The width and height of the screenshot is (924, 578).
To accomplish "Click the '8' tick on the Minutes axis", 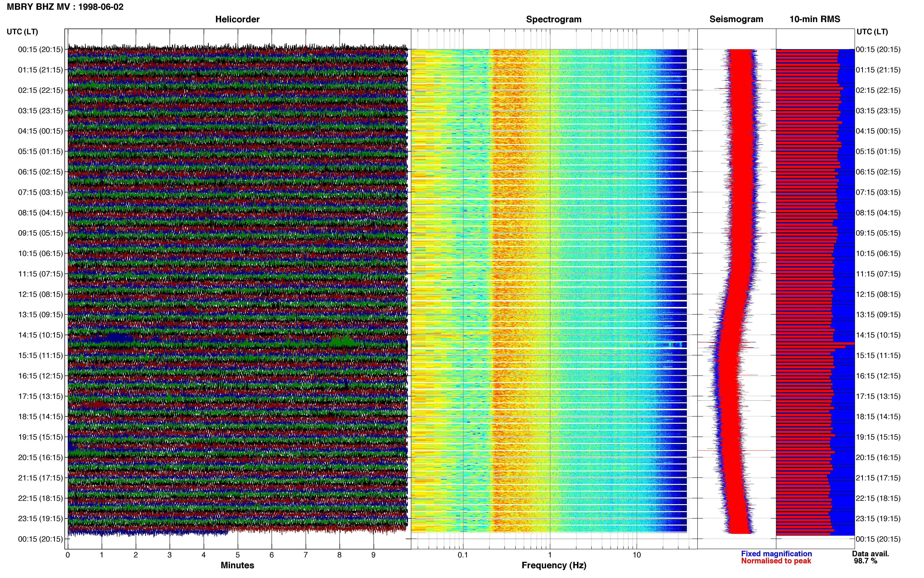I will [x=339, y=555].
